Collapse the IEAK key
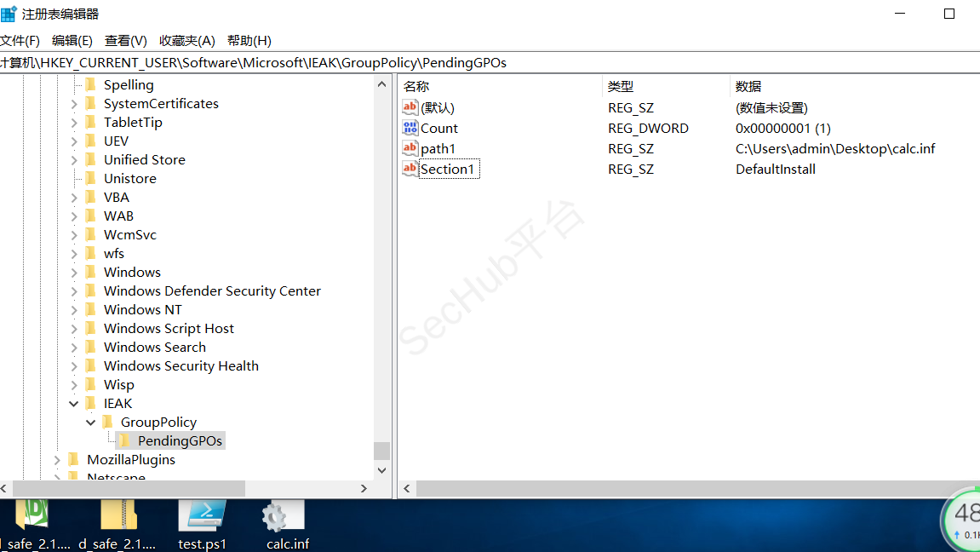Viewport: 980px width, 552px height. pos(74,404)
